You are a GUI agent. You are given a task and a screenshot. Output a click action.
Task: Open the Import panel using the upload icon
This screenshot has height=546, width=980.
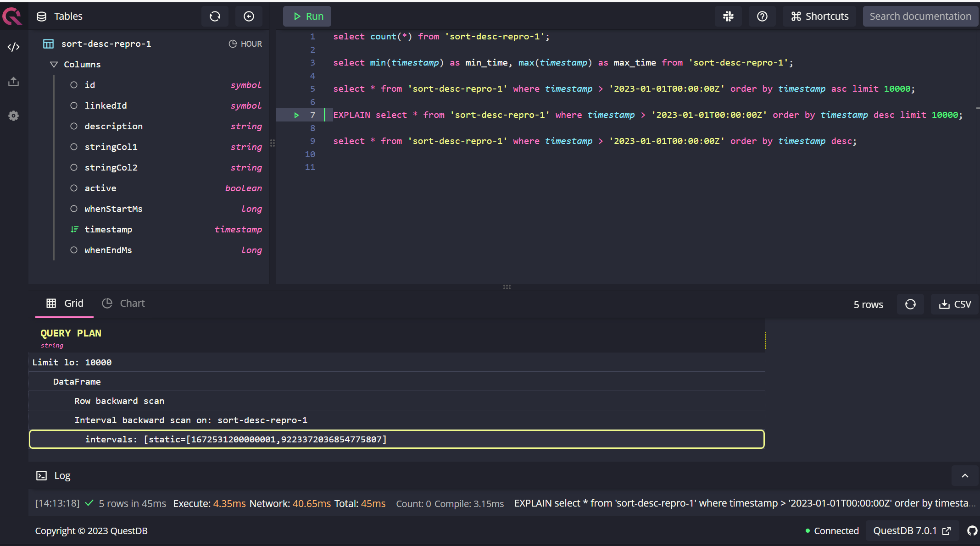[13, 81]
